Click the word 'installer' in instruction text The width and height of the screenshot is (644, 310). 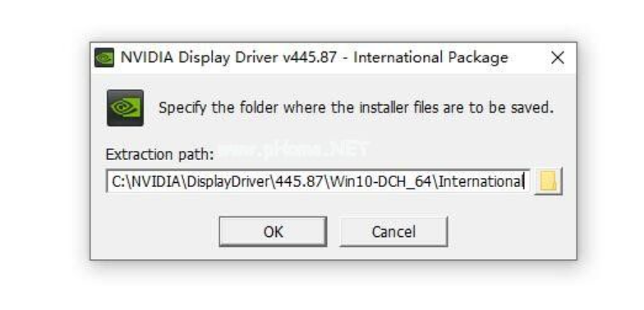pos(384,108)
